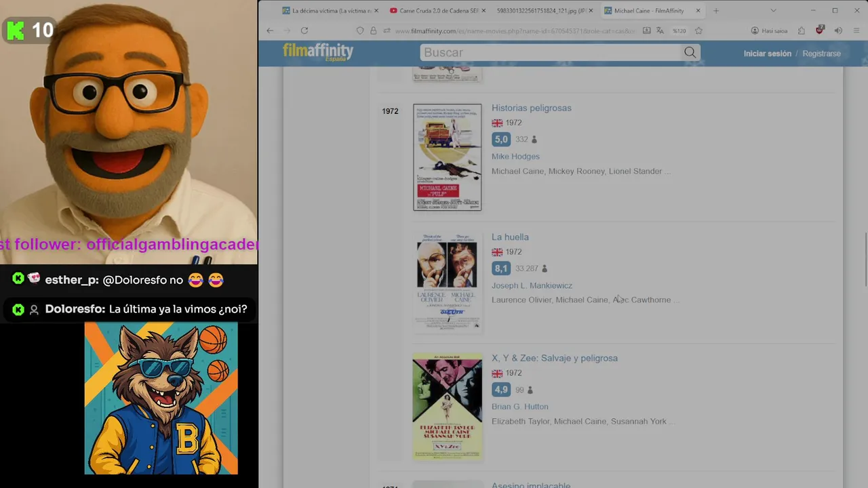Click the X, Y & Zee poster
868x488 pixels.
(x=447, y=407)
